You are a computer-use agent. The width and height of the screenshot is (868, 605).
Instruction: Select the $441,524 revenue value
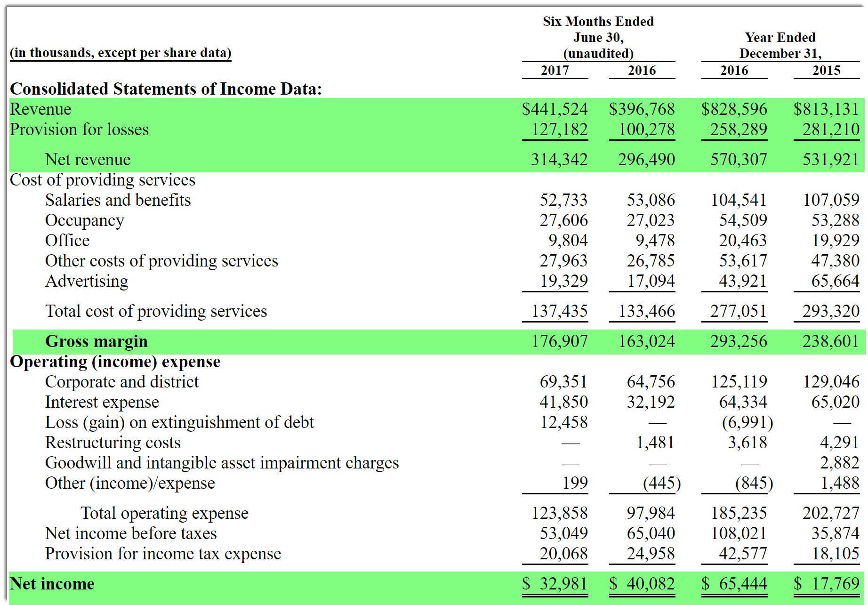tap(555, 109)
